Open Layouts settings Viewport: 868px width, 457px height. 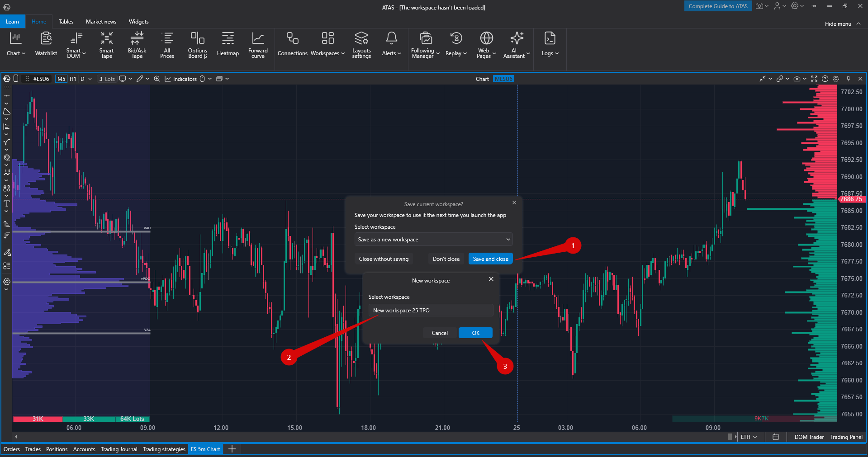[x=361, y=45]
